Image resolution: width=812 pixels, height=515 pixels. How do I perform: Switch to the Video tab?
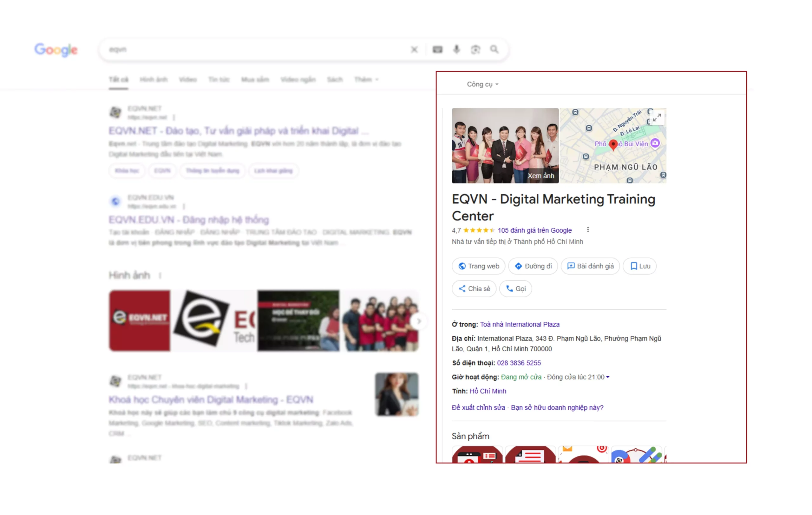188,80
